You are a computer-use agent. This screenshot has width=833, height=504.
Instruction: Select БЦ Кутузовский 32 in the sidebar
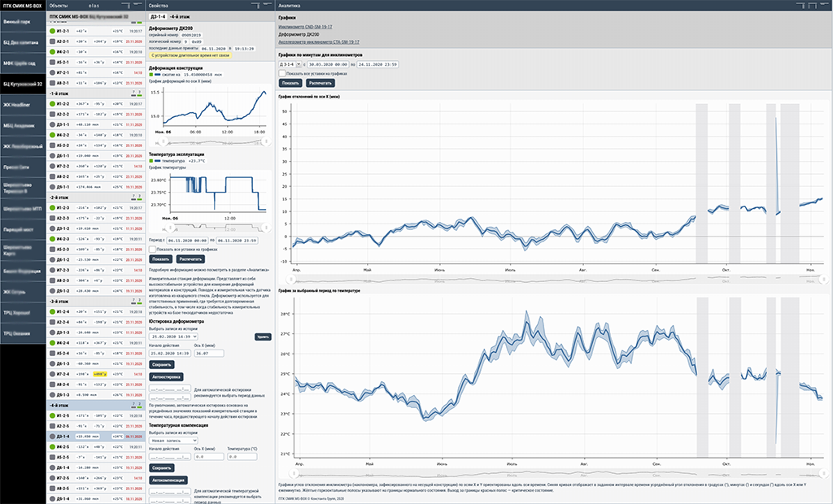point(23,84)
